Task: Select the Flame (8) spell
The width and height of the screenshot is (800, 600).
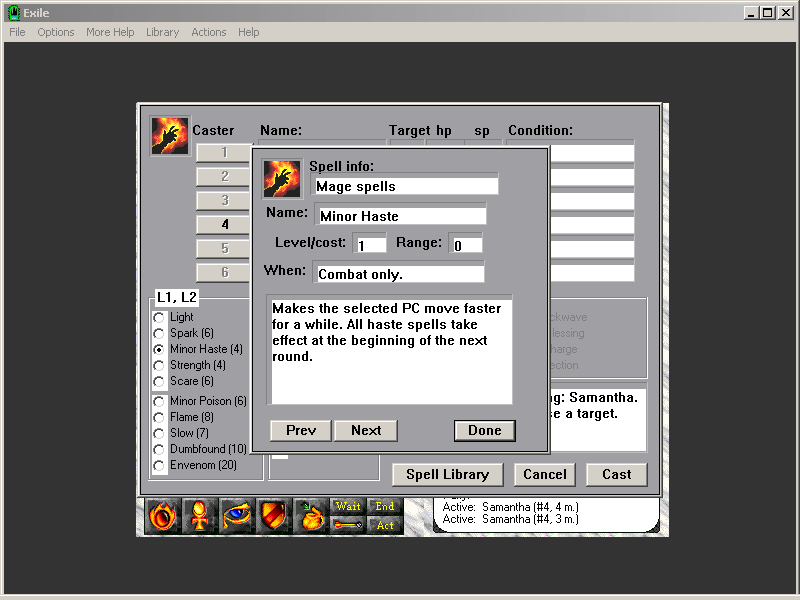Action: (x=159, y=417)
